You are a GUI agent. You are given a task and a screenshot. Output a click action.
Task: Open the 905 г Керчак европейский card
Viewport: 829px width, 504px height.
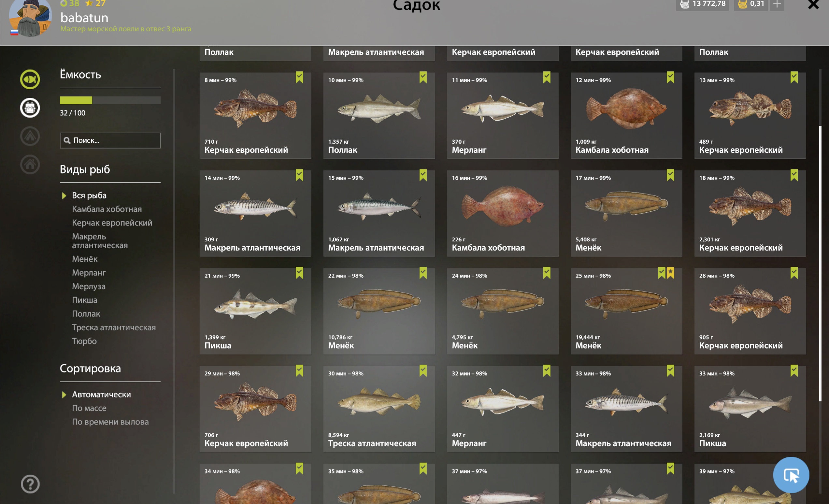(750, 311)
